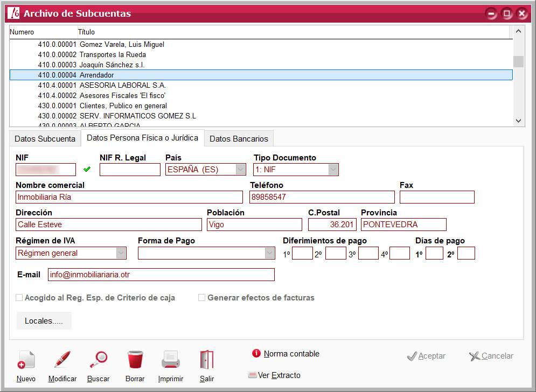
Task: Select row 410.0.00004 Arrendador
Action: [261, 75]
